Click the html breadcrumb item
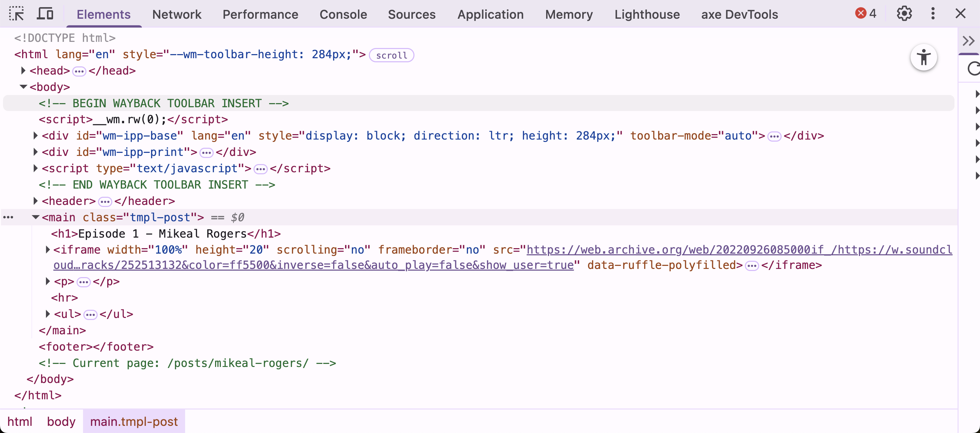The image size is (980, 433). pyautogui.click(x=20, y=421)
